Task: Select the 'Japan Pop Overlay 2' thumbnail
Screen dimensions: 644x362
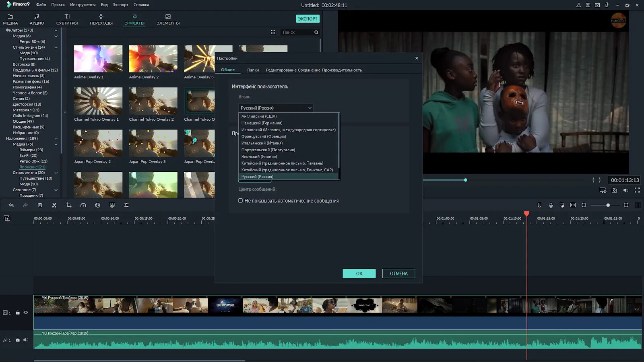Action: pyautogui.click(x=98, y=143)
